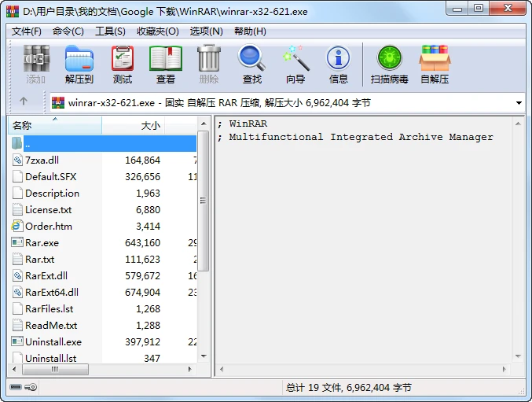Click the 添加 (Add) toolbar icon
The width and height of the screenshot is (532, 402).
tap(36, 65)
